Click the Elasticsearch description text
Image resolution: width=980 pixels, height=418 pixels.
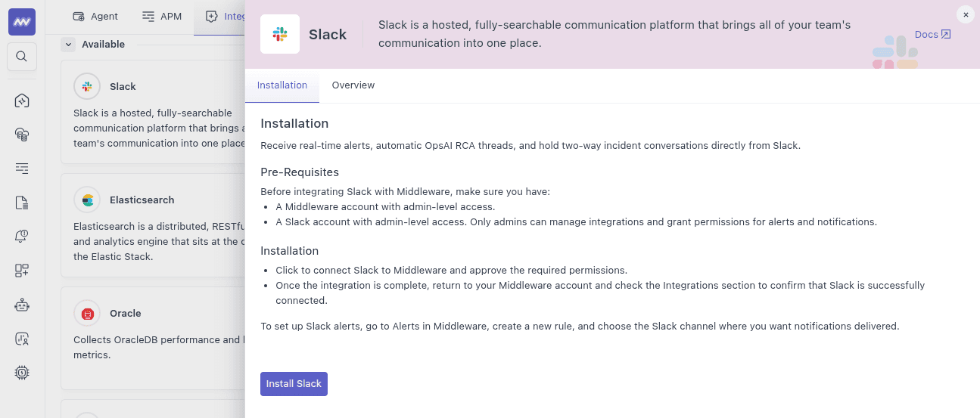pos(159,241)
